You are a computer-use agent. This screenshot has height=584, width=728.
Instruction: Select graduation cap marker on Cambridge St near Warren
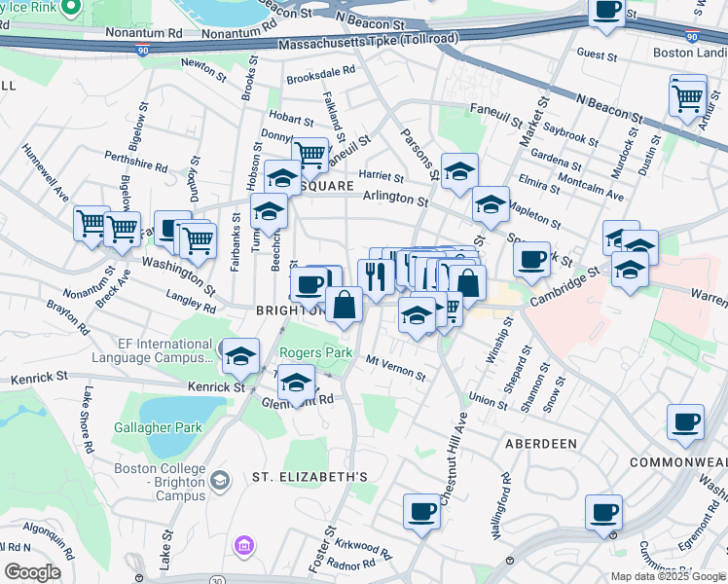[x=630, y=271]
